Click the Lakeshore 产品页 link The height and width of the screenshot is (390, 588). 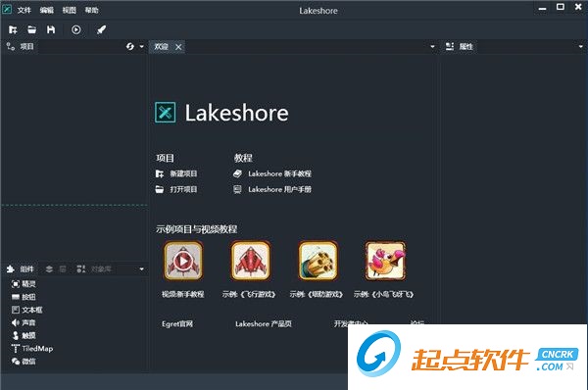(x=264, y=323)
